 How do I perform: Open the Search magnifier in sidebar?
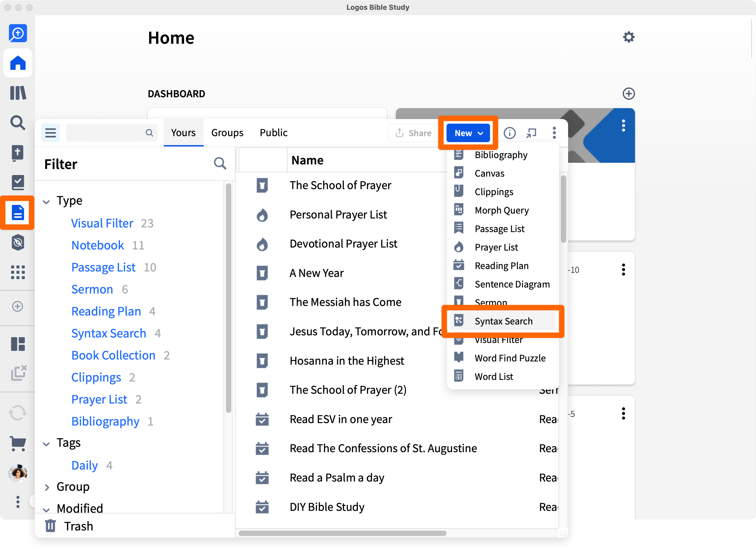(18, 123)
